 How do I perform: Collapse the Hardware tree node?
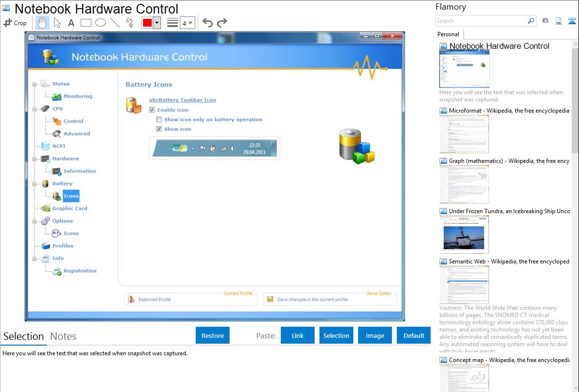[34, 159]
